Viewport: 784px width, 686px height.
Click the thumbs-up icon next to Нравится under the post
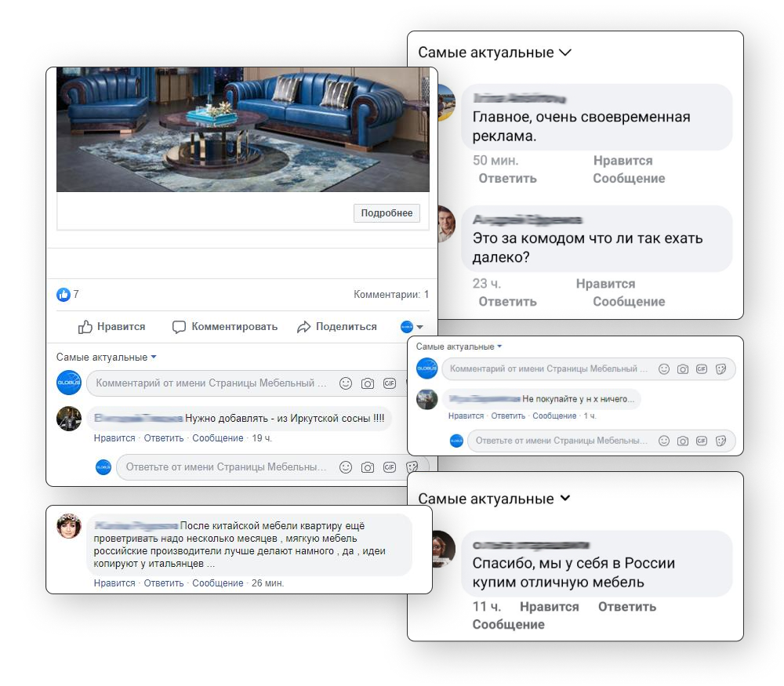click(85, 327)
